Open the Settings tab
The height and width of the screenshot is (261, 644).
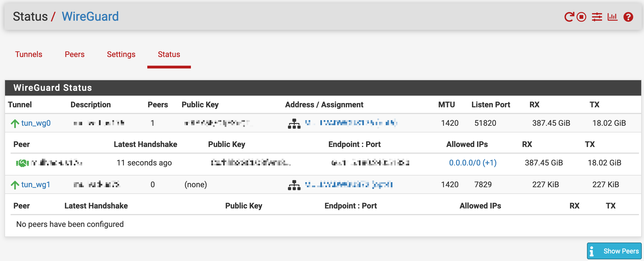coord(121,54)
